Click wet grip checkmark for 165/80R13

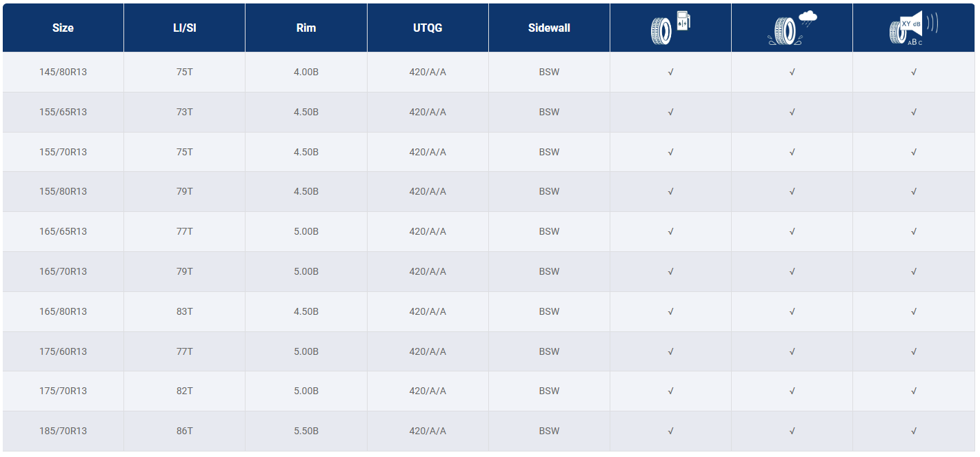click(x=792, y=311)
